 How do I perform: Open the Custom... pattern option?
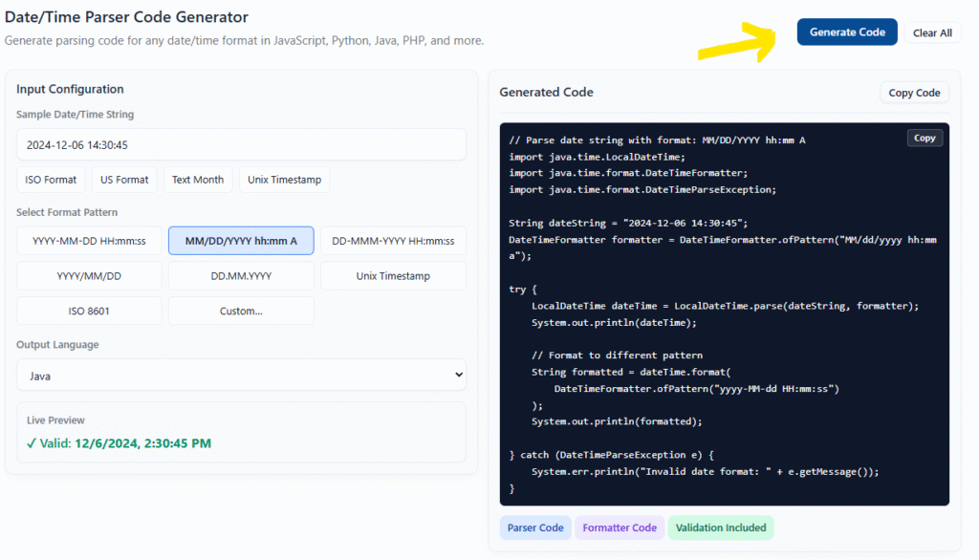pyautogui.click(x=241, y=310)
